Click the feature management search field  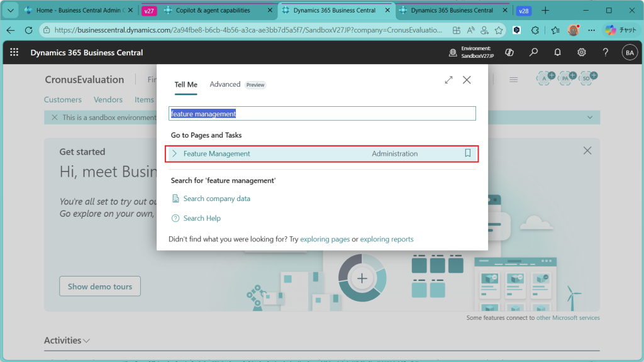click(322, 114)
